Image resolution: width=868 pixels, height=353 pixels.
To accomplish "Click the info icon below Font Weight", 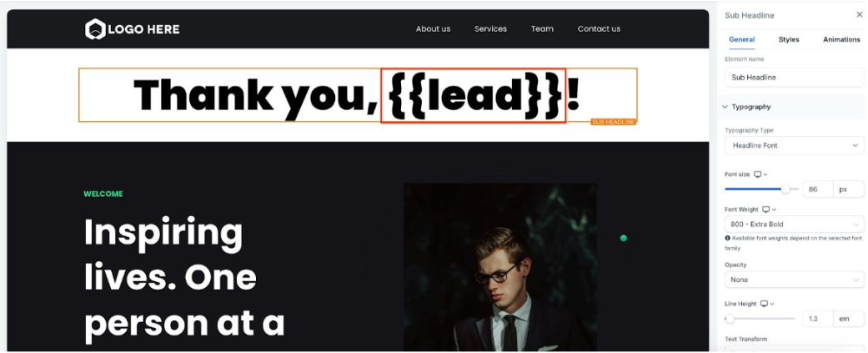I will coord(727,238).
